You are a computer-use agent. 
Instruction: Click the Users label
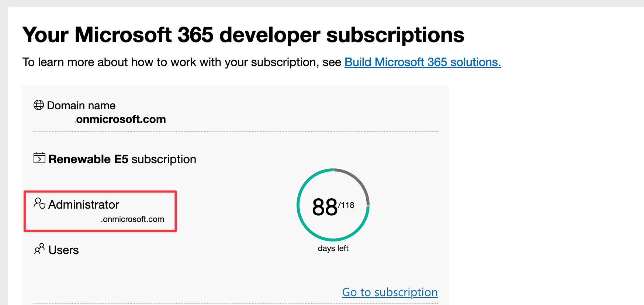point(63,250)
